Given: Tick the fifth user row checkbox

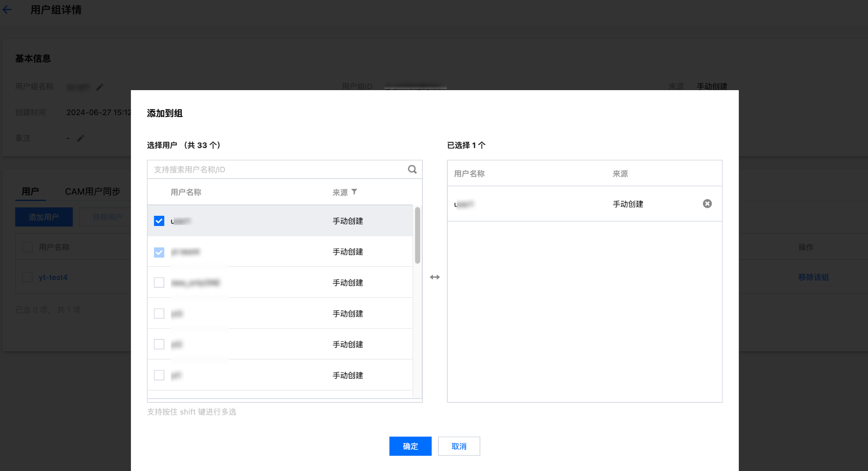Looking at the screenshot, I should pyautogui.click(x=159, y=344).
